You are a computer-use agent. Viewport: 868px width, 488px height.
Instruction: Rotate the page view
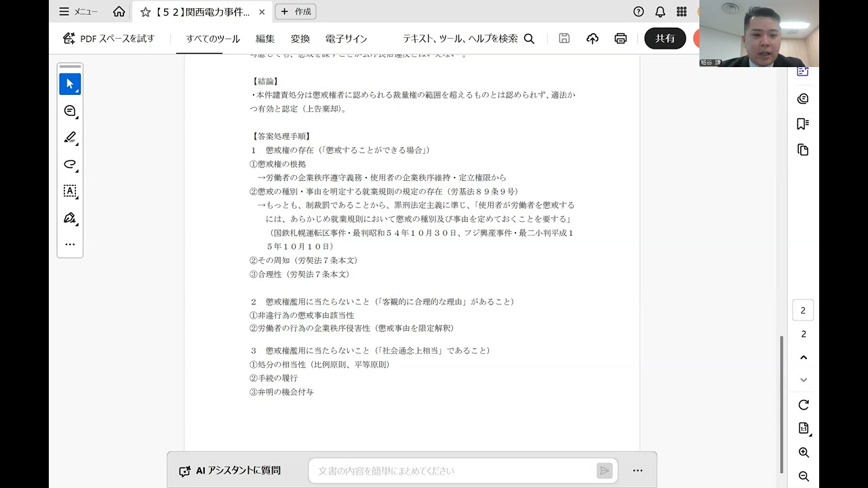click(x=804, y=405)
